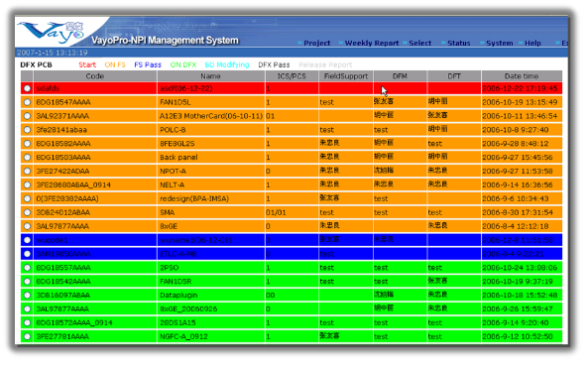Open the Help menu
This screenshot has height=365, width=588.
532,43
